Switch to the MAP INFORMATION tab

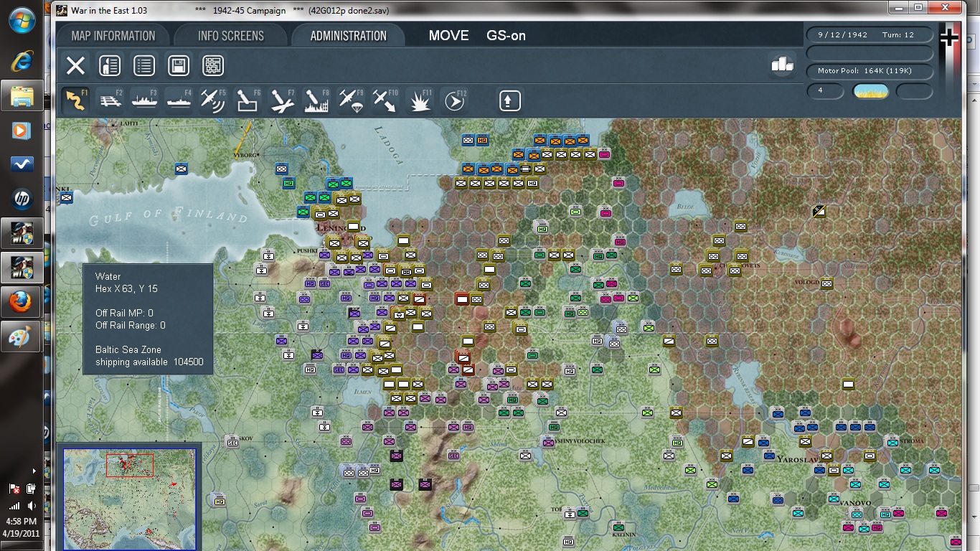point(113,36)
